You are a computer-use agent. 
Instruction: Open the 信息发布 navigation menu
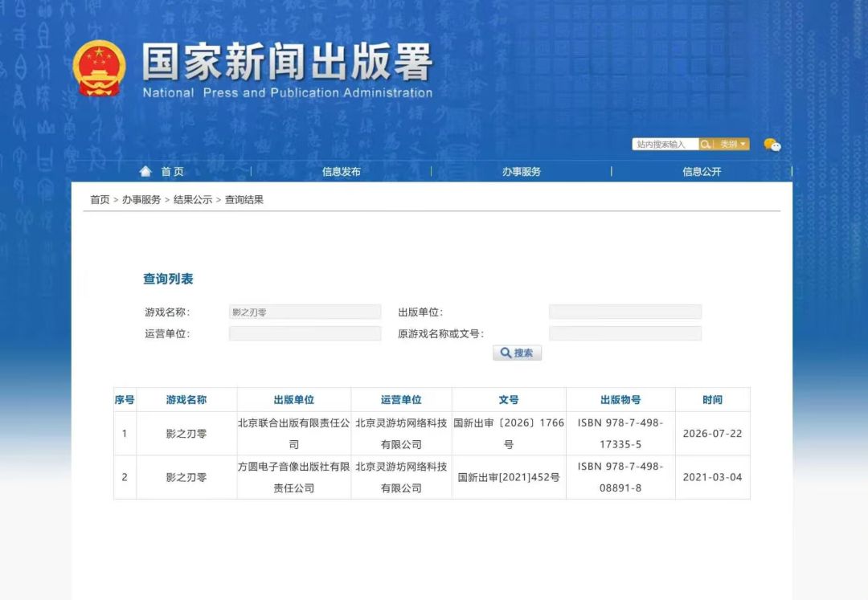click(x=342, y=171)
